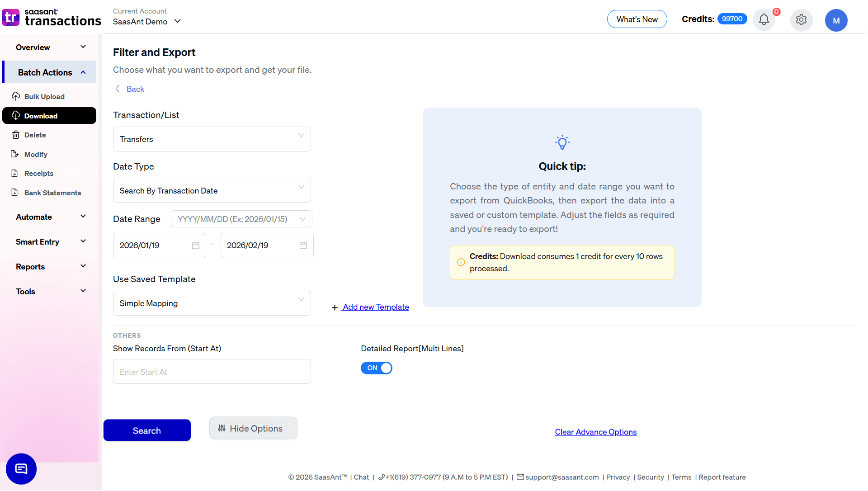868x491 pixels.
Task: Turn off Detailed Report multi lines
Action: click(377, 368)
